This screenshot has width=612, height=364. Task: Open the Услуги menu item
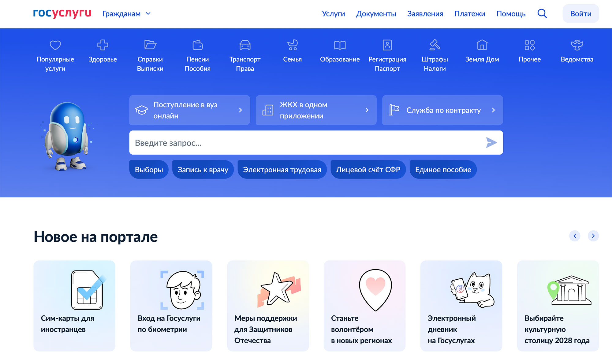pyautogui.click(x=333, y=14)
